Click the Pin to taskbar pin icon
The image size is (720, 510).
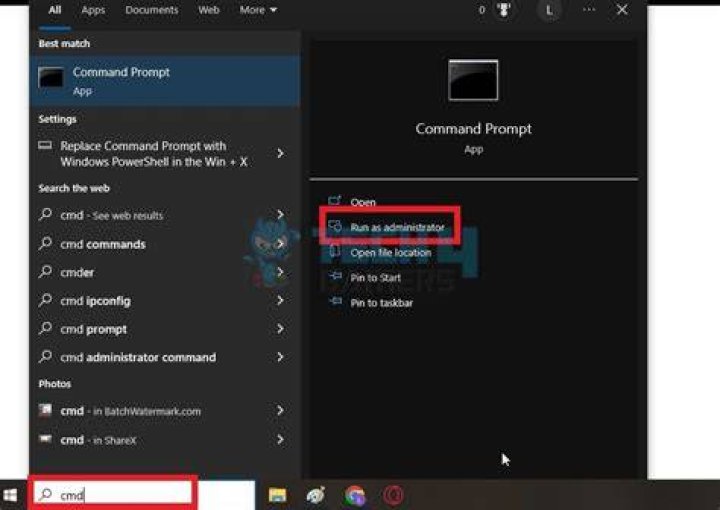click(335, 301)
